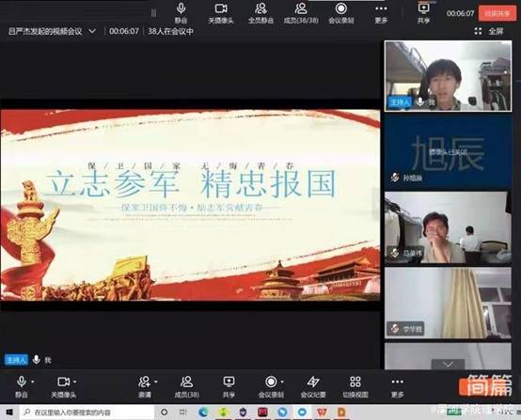The image size is (521, 420).
Task: Open 更多 menu in the bottom toolbar
Action: point(398,386)
